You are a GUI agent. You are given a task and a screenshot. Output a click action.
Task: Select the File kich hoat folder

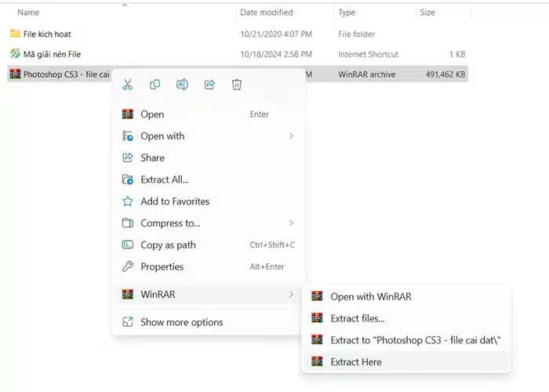click(x=47, y=34)
